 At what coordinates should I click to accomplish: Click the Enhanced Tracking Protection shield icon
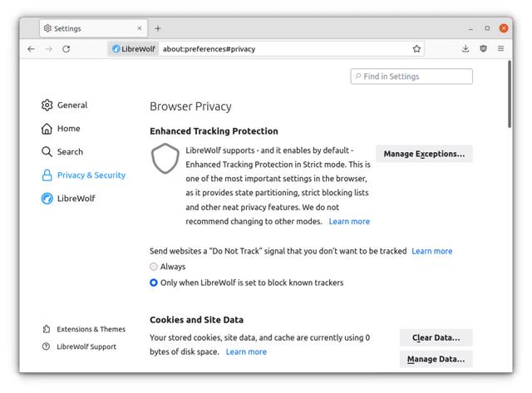click(x=165, y=159)
